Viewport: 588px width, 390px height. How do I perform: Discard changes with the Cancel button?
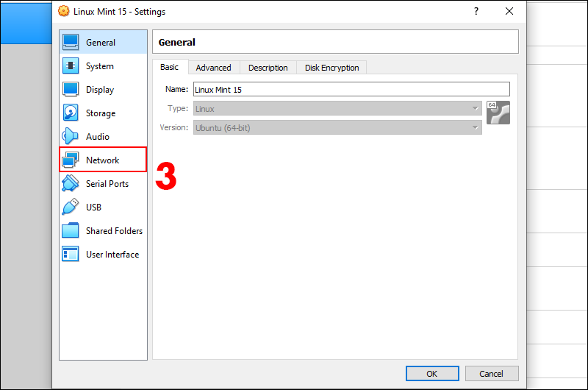tap(492, 374)
